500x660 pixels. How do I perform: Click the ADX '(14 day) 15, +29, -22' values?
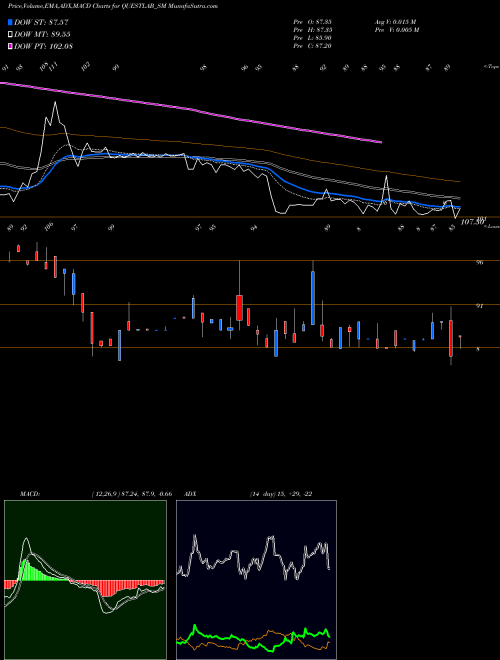pos(281,494)
